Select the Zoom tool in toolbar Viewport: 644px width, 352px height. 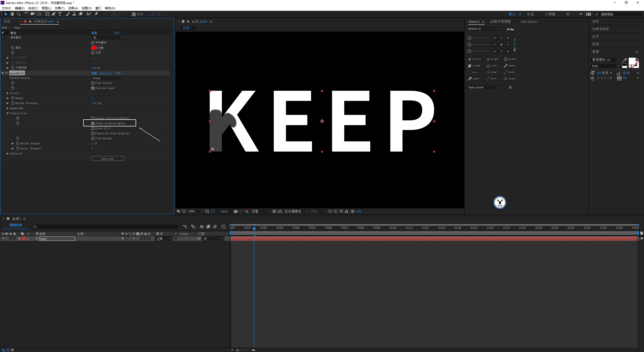18,14
